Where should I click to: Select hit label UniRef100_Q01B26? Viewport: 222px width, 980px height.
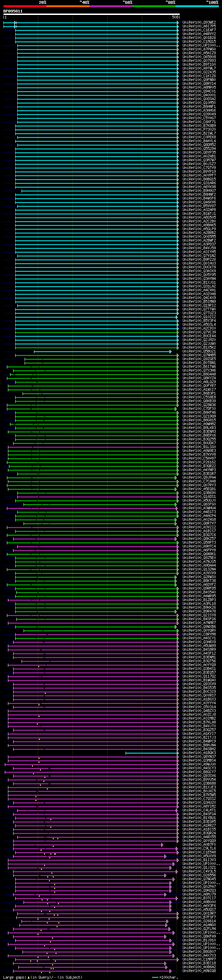pos(199,38)
